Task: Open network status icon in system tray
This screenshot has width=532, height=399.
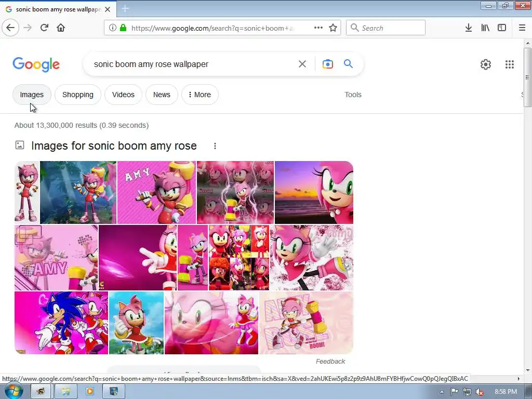Action: [467, 392]
